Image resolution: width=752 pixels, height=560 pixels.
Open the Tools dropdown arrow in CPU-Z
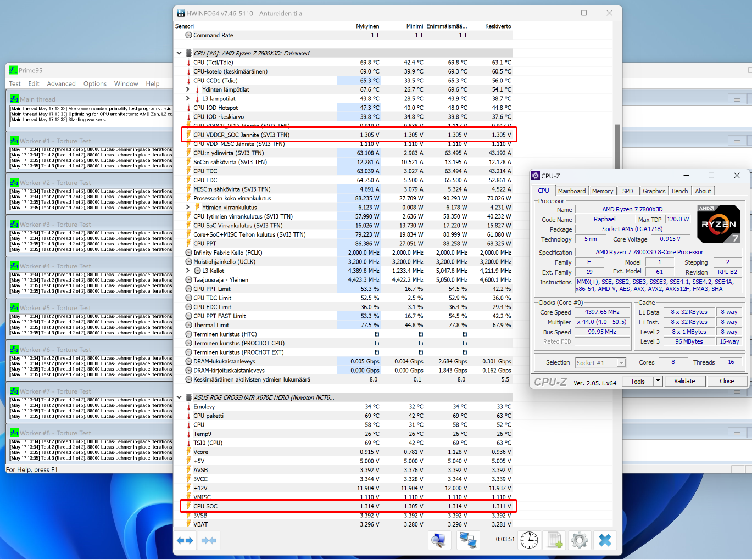658,381
